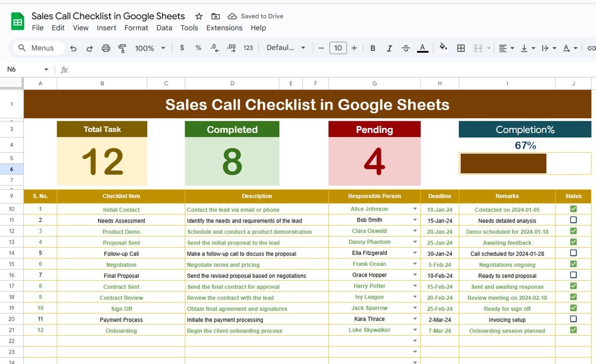596x364 pixels.
Task: Click the document title Sales Call Checklist
Action: [x=108, y=16]
